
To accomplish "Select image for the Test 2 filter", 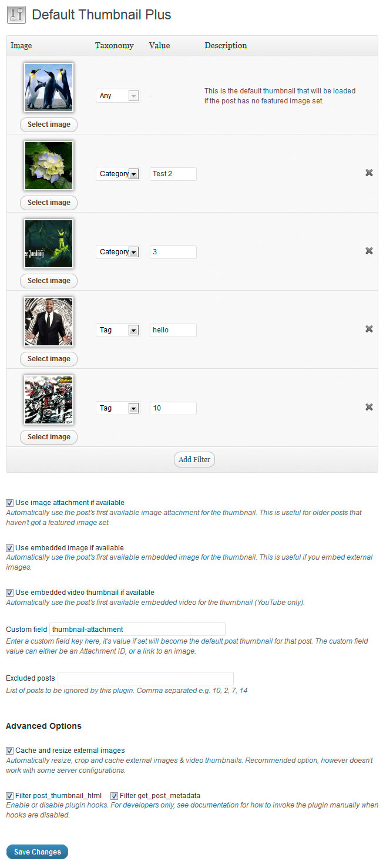I will (49, 203).
